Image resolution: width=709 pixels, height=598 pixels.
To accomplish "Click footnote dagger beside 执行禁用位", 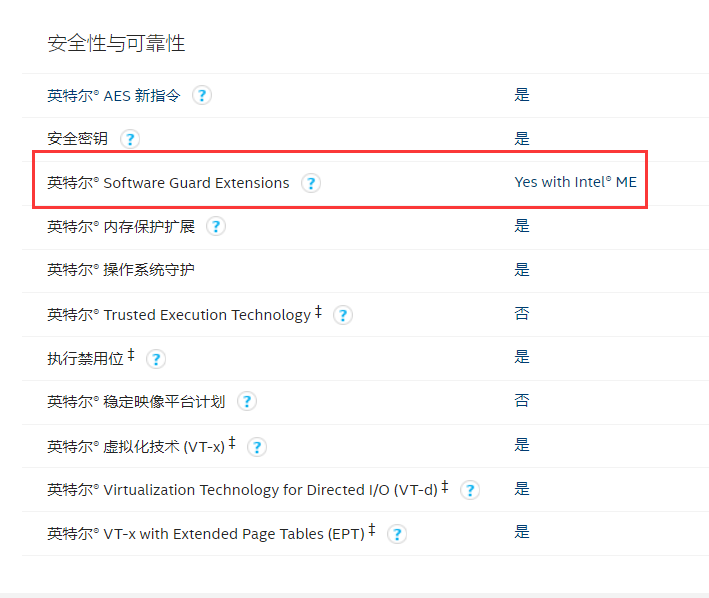I will point(131,355).
